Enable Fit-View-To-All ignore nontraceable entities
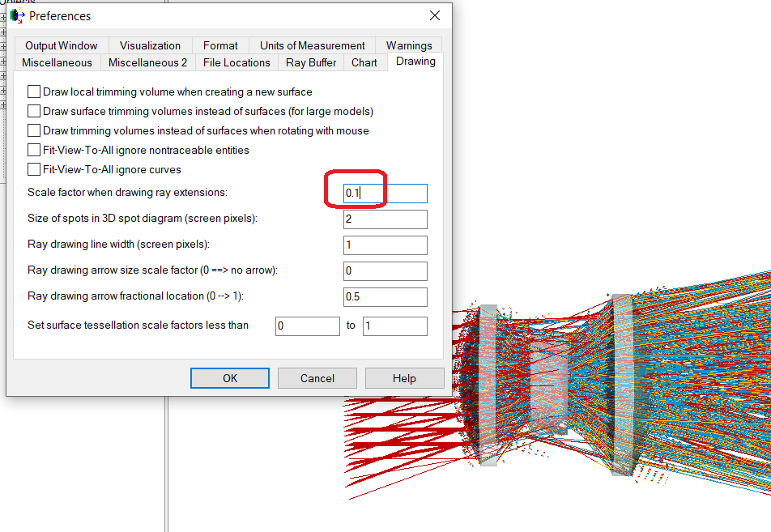The image size is (771, 532). (34, 150)
